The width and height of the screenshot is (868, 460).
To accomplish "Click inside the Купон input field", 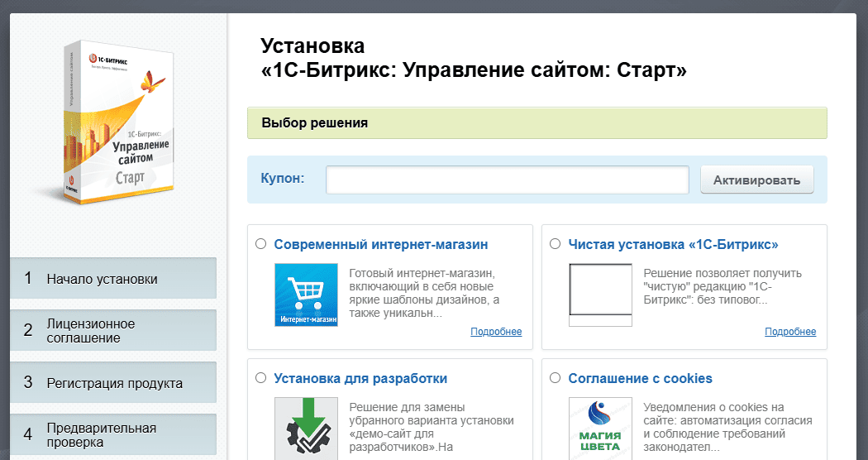I will (x=507, y=180).
